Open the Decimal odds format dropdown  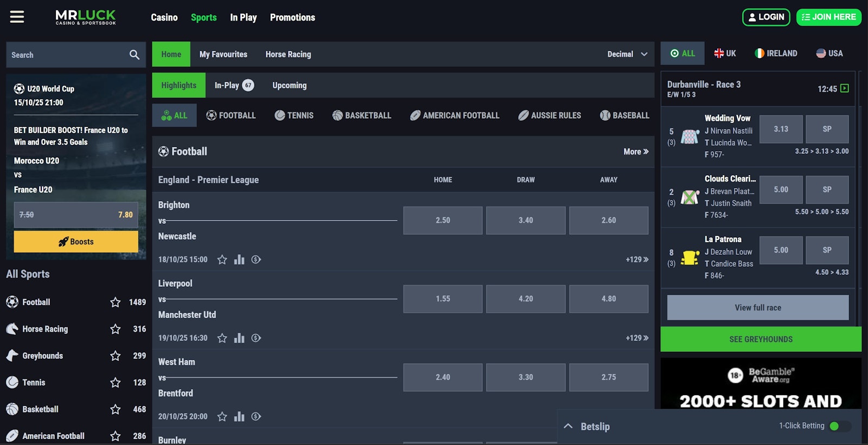[x=627, y=54]
